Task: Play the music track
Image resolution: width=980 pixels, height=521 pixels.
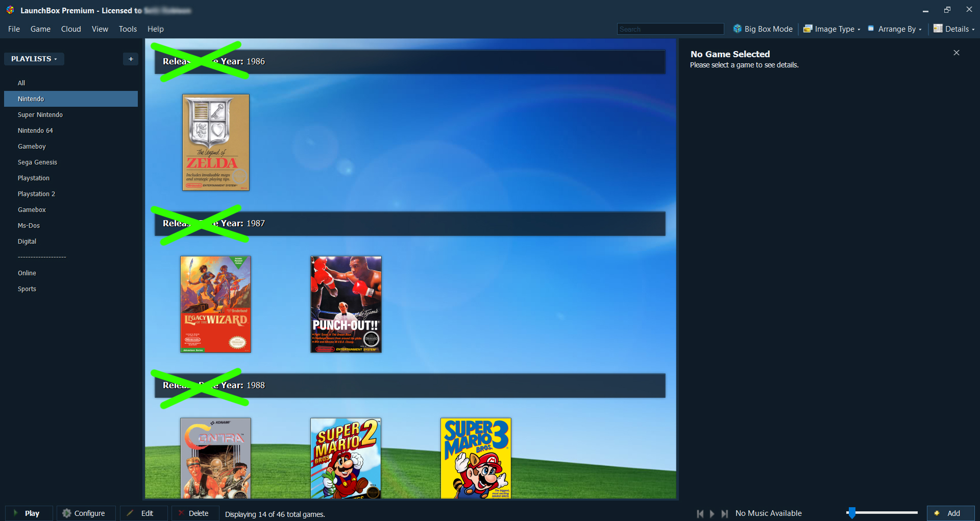Action: coord(713,513)
